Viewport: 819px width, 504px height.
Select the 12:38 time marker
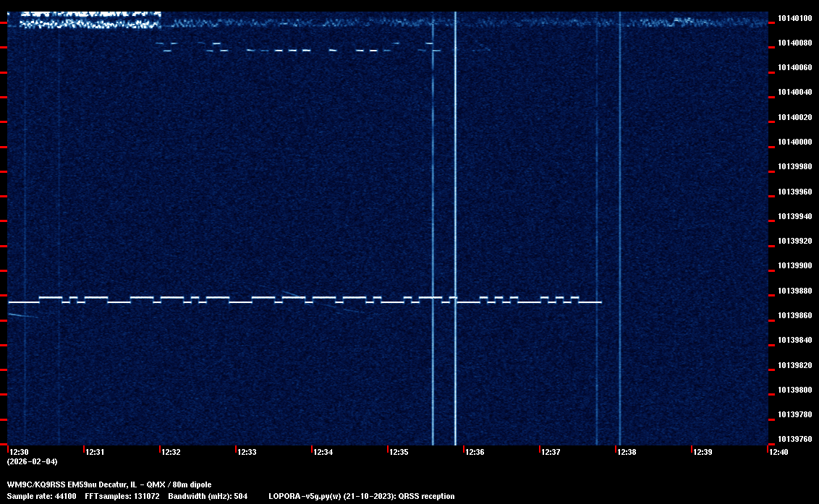click(627, 453)
